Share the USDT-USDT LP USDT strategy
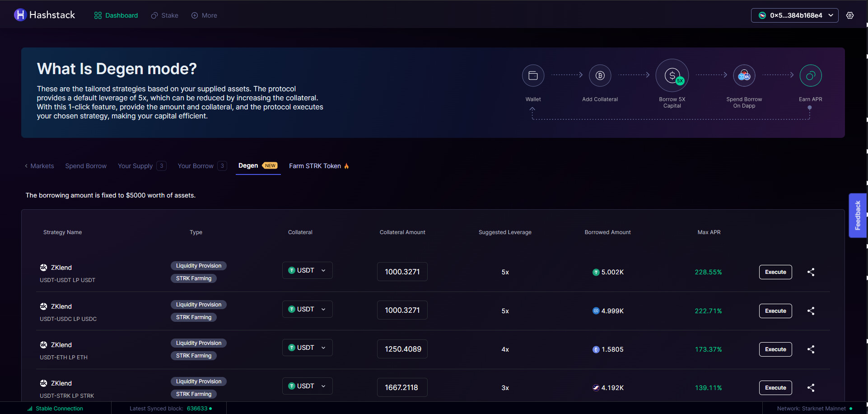The image size is (868, 414). tap(811, 272)
